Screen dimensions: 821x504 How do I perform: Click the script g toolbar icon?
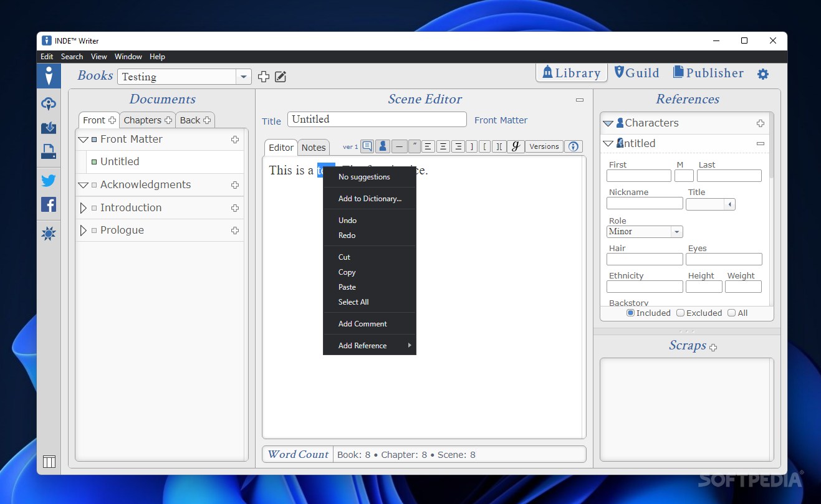click(515, 146)
